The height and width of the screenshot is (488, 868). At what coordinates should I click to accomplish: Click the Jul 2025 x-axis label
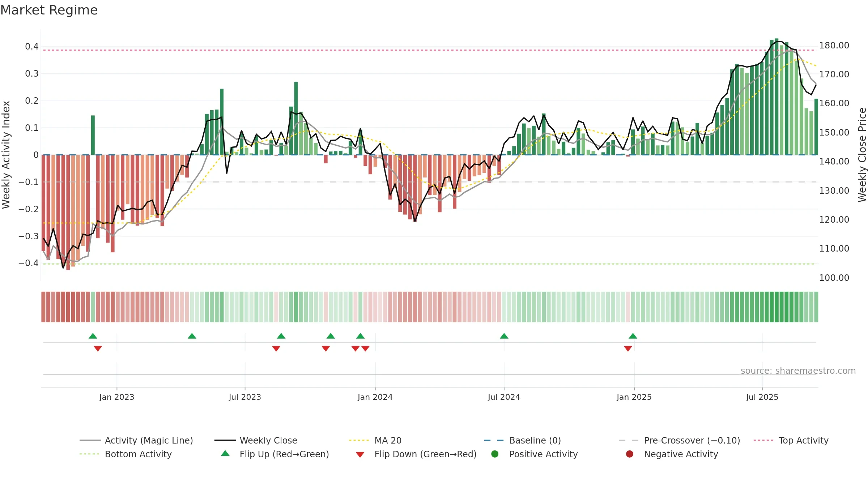click(x=762, y=397)
